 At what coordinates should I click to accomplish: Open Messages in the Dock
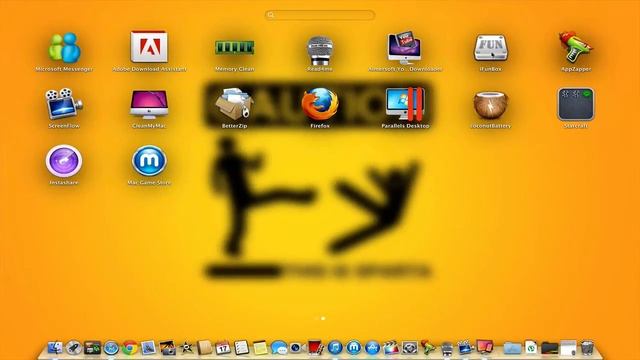click(279, 348)
